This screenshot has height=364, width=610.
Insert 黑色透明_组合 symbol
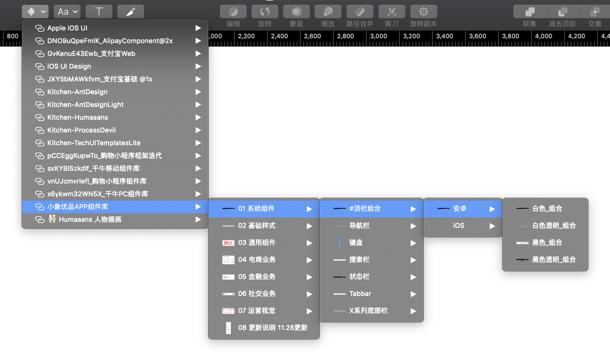coord(545,260)
